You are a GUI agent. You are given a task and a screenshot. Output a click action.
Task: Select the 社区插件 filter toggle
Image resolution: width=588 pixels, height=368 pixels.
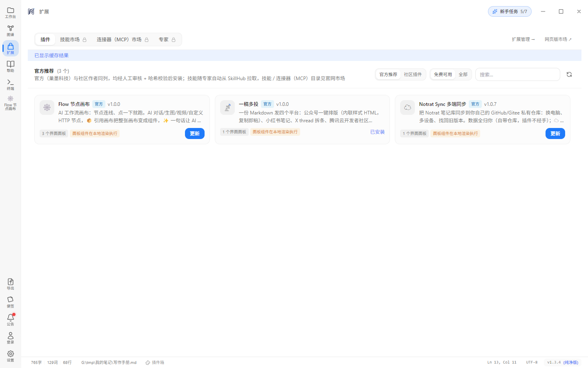pos(413,74)
